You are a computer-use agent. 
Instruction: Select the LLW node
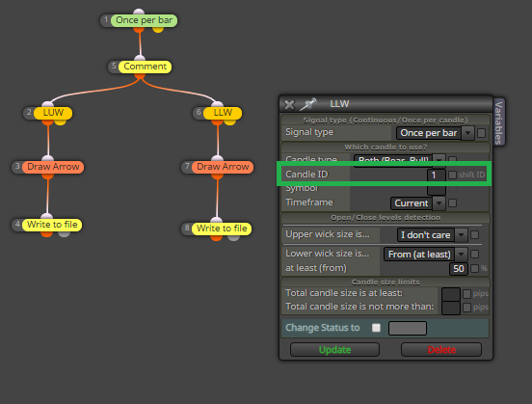tap(223, 113)
